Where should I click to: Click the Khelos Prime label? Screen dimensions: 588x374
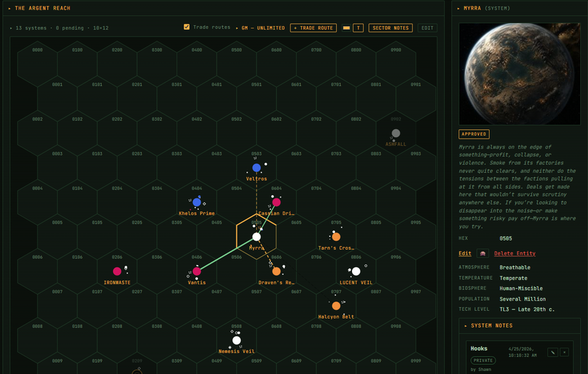[x=196, y=213]
